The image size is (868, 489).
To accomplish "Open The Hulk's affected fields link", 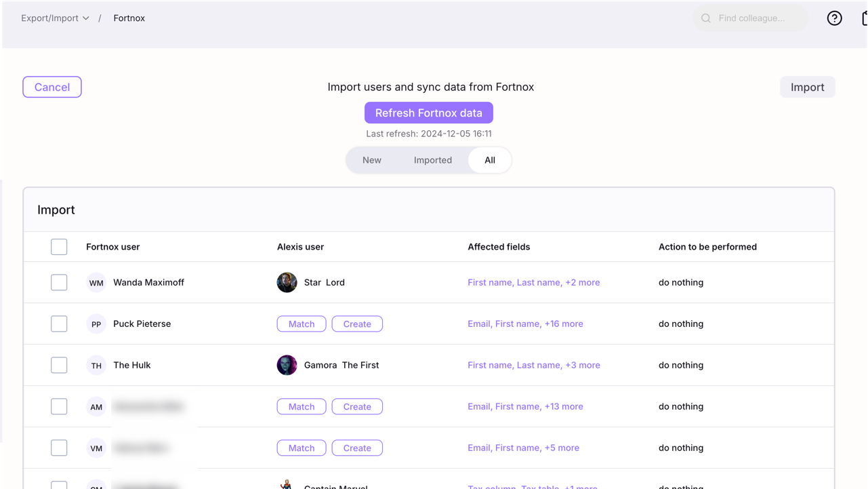I will coord(534,365).
